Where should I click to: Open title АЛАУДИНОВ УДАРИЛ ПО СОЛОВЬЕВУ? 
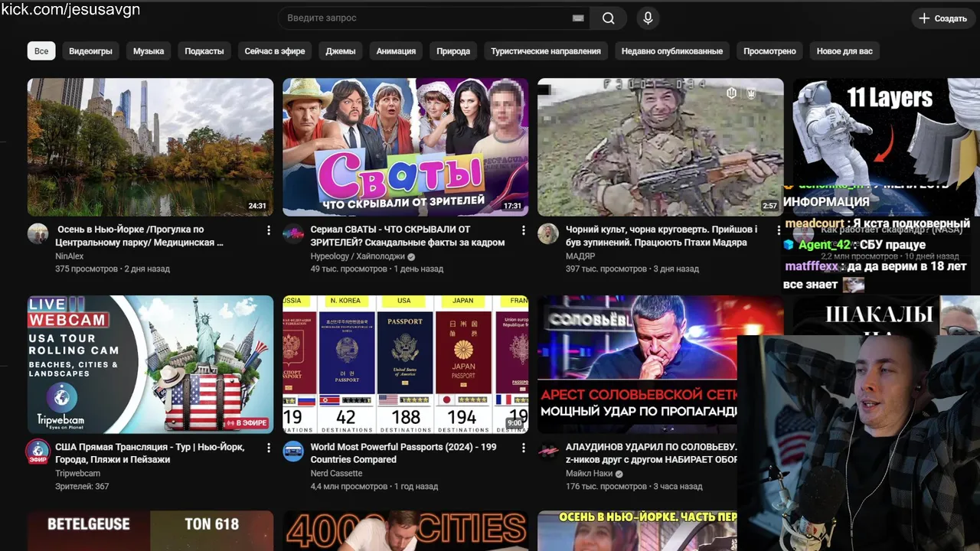coord(651,453)
